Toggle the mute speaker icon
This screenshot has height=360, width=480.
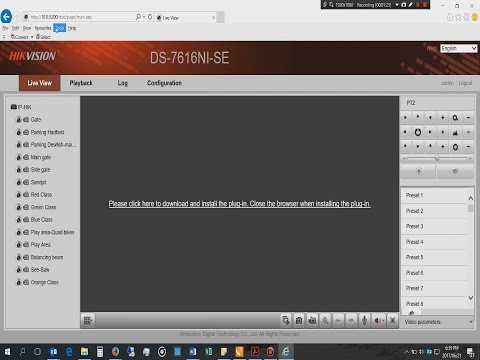378,321
